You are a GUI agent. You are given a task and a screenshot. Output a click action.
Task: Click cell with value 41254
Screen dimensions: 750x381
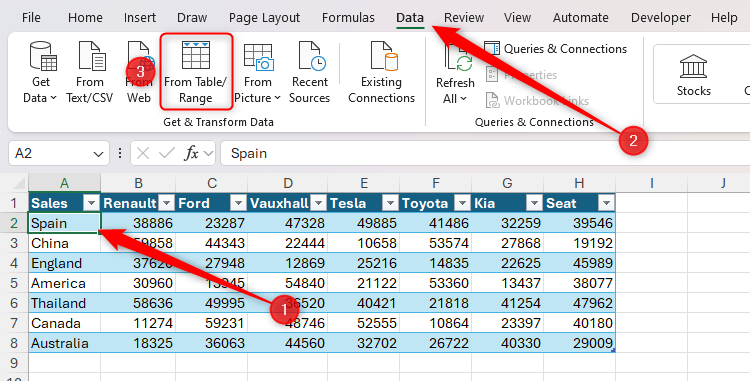coord(507,303)
